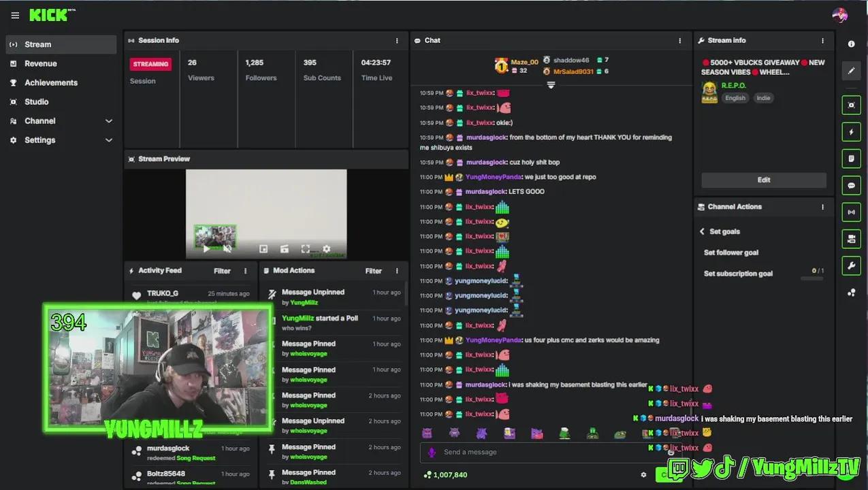868x490 pixels.
Task: Select the second purple Gengar emote
Action: 454,434
